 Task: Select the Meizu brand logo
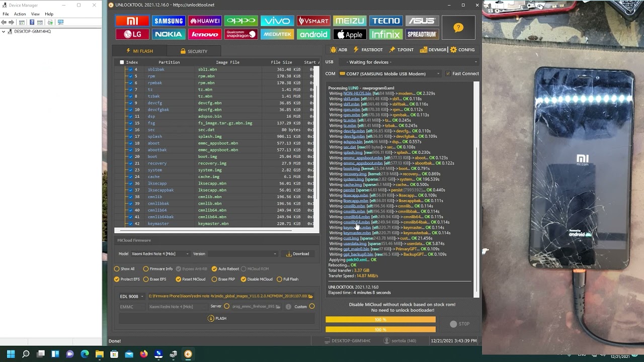click(350, 21)
